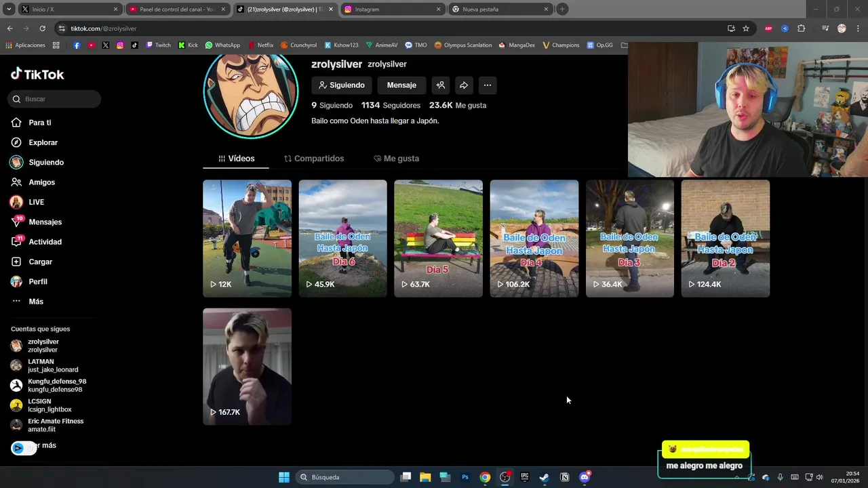Viewport: 868px width, 488px height.
Task: Bookmark this page with star icon
Action: point(746,28)
